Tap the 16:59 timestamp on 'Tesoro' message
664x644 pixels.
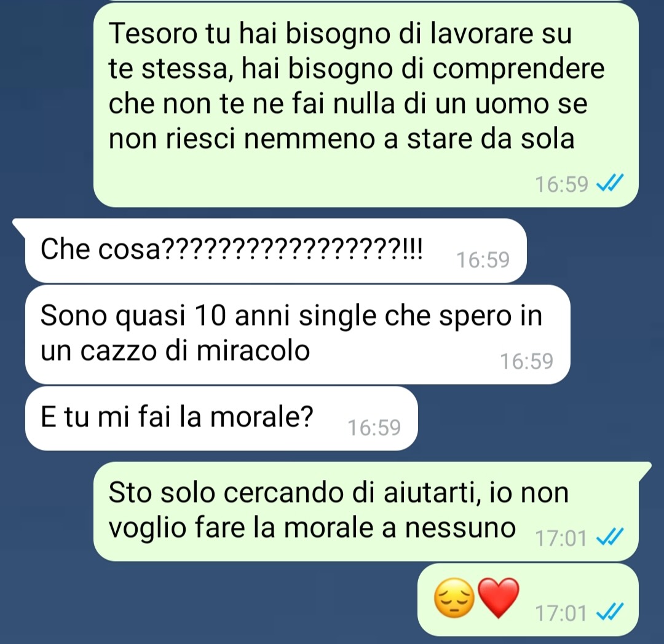(561, 184)
